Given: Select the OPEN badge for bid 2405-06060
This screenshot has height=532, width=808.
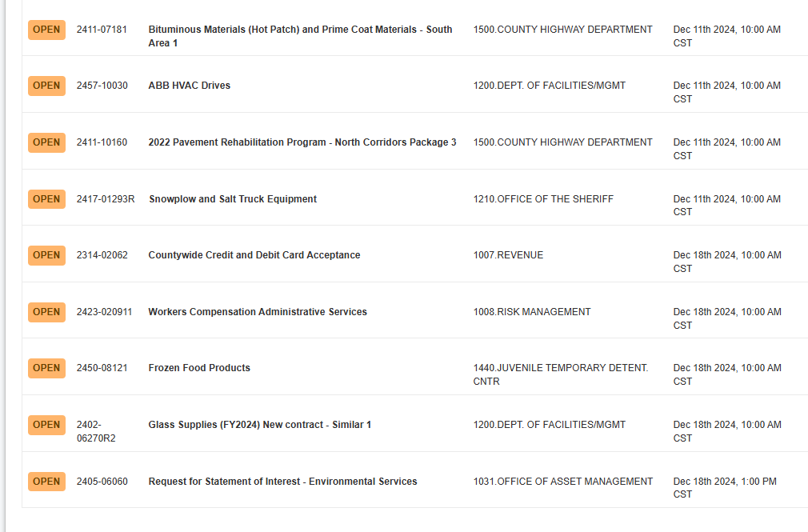Looking at the screenshot, I should click(x=46, y=482).
